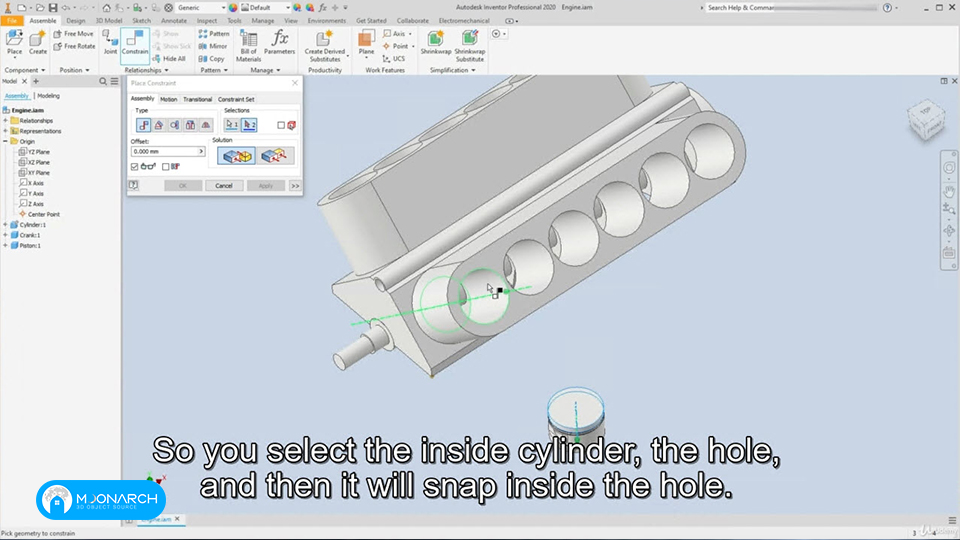The height and width of the screenshot is (540, 960).
Task: Click the Apply button
Action: (x=266, y=186)
